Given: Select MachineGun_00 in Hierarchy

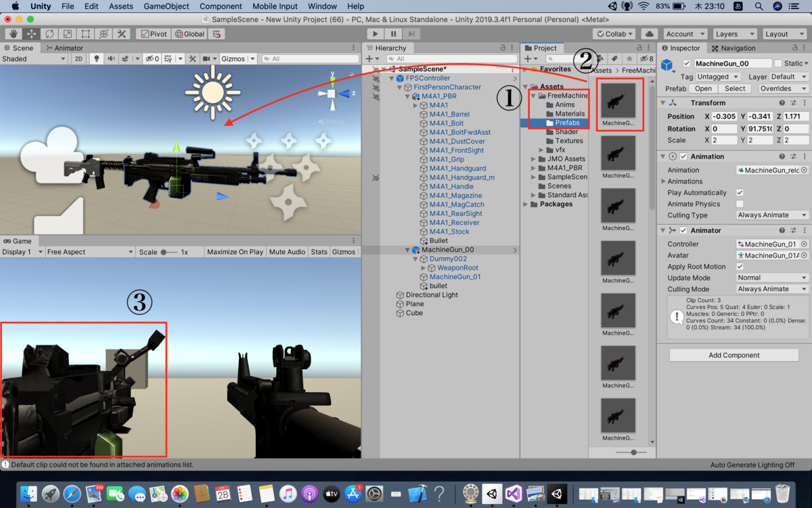Looking at the screenshot, I should 447,250.
